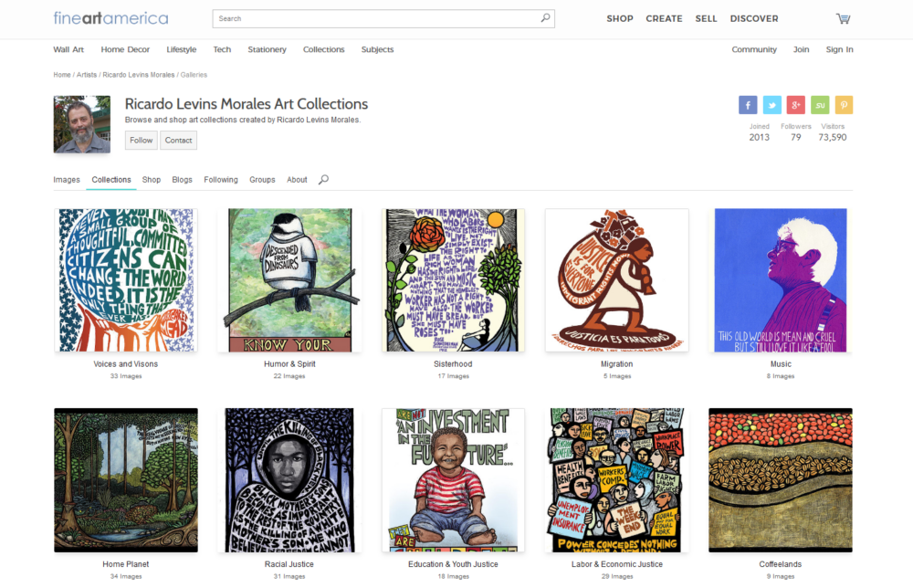Open the CREATE menu
This screenshot has height=588, width=913.
(664, 18)
